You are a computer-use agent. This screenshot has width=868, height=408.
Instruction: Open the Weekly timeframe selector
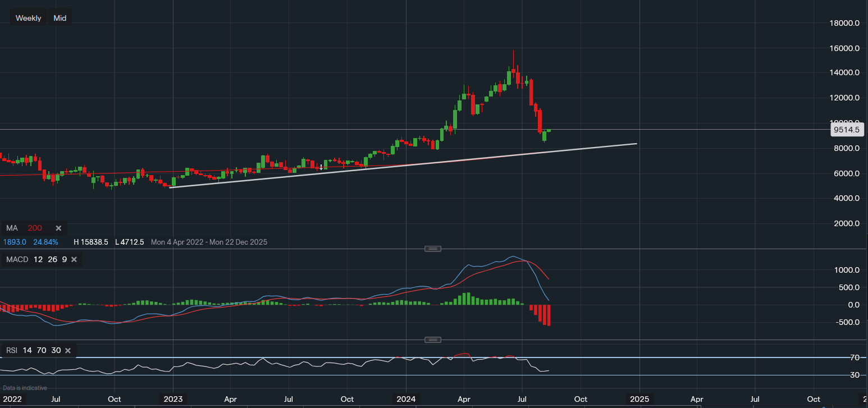28,17
